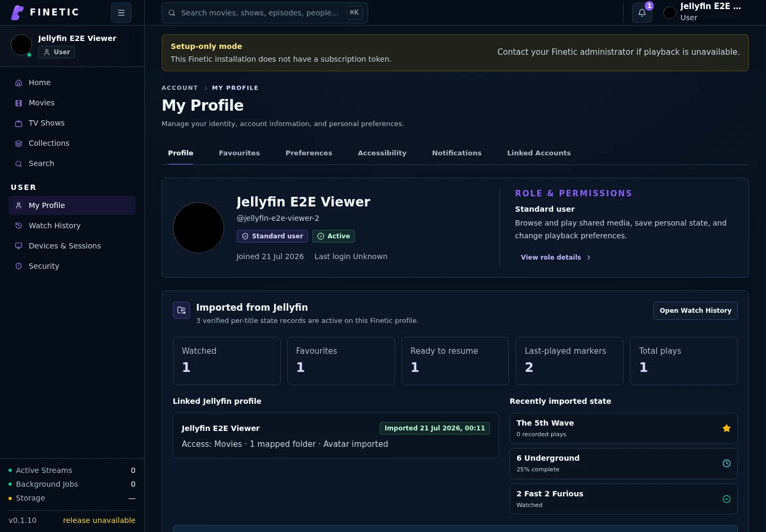Switch to the Preferences tab

coord(309,153)
